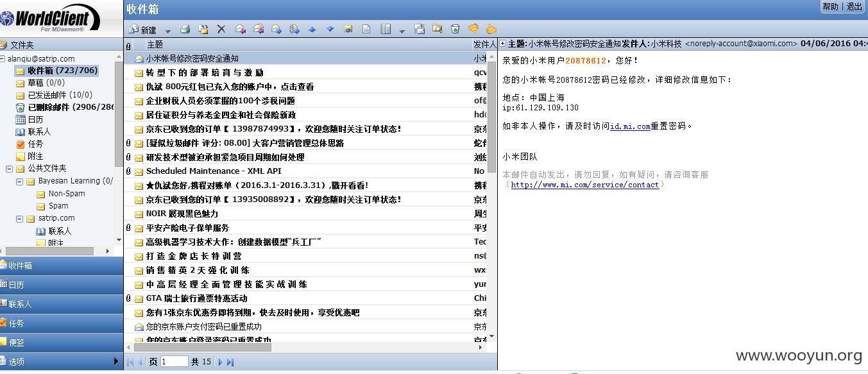The image size is (868, 374).
Task: Open the dropdown arrow next to 新建
Action: (167, 30)
